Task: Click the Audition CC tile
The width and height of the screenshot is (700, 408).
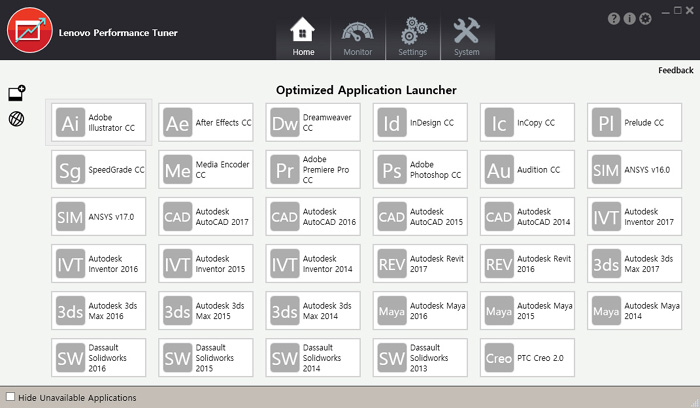Action: pyautogui.click(x=527, y=170)
